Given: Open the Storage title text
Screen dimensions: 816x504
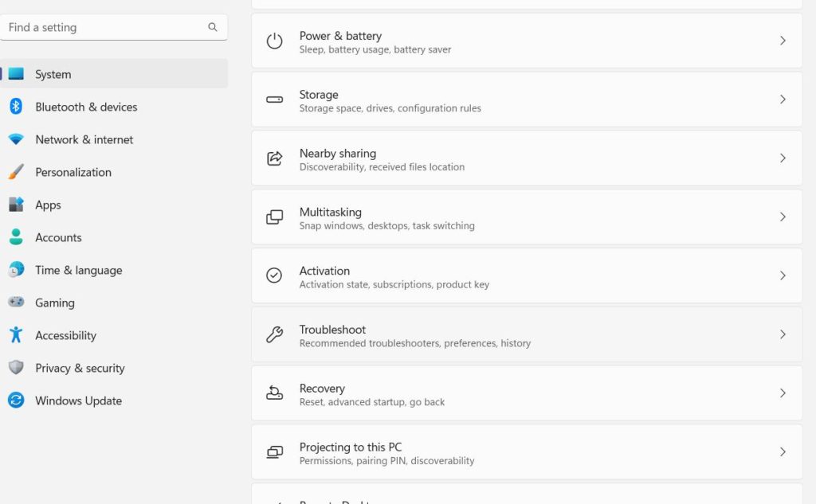Looking at the screenshot, I should (x=319, y=95).
